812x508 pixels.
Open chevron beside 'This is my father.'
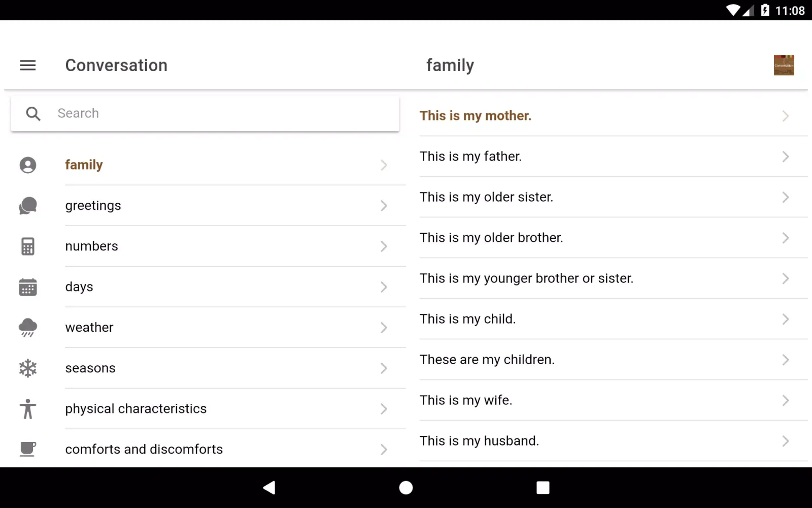785,156
